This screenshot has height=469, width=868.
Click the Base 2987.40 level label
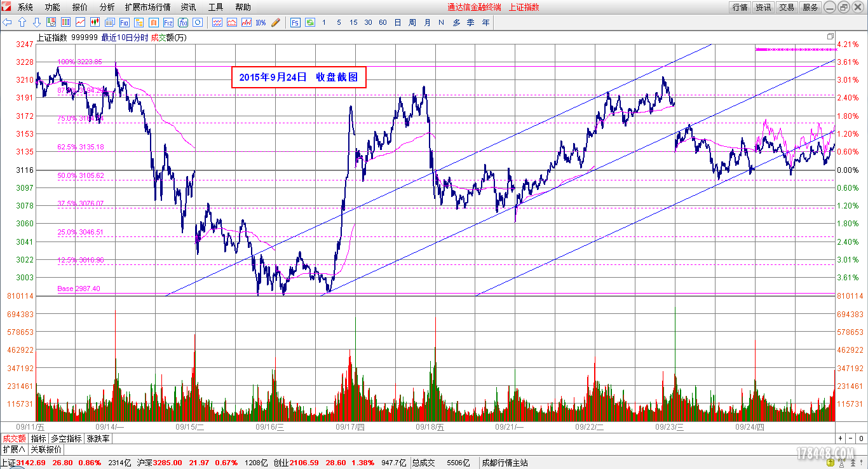pos(79,289)
